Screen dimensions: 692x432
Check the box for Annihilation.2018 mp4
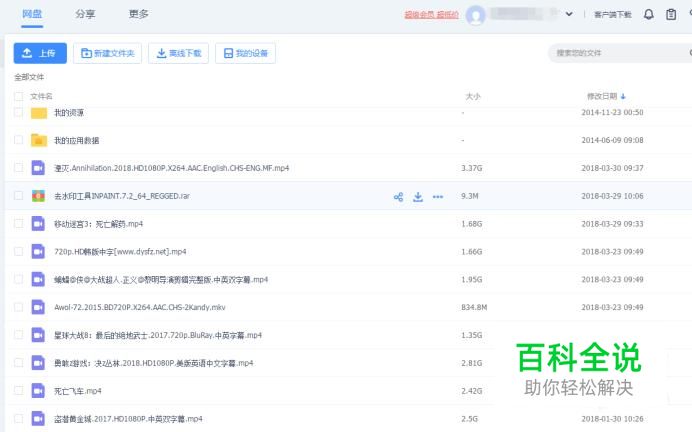[x=19, y=168]
